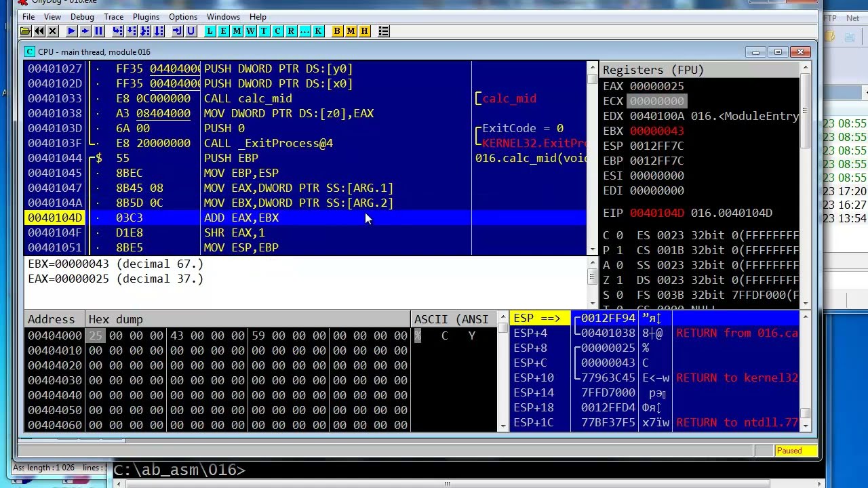Open Windows list with W icon

[x=250, y=31]
